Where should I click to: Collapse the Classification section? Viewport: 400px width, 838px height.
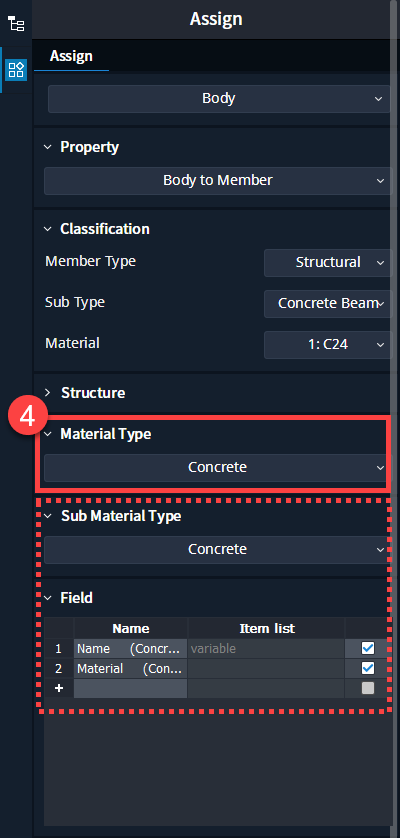coord(48,229)
